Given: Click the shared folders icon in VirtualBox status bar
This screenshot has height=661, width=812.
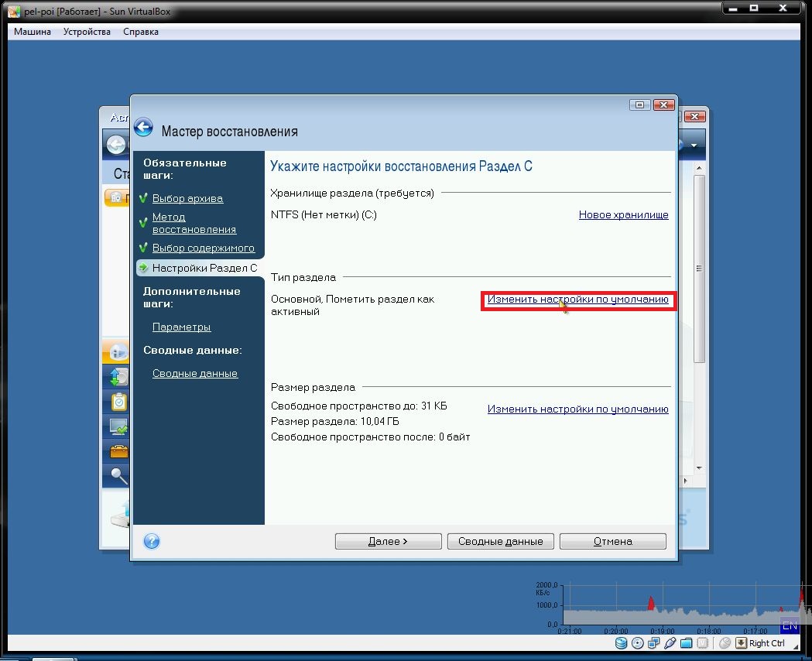Looking at the screenshot, I should click(686, 643).
